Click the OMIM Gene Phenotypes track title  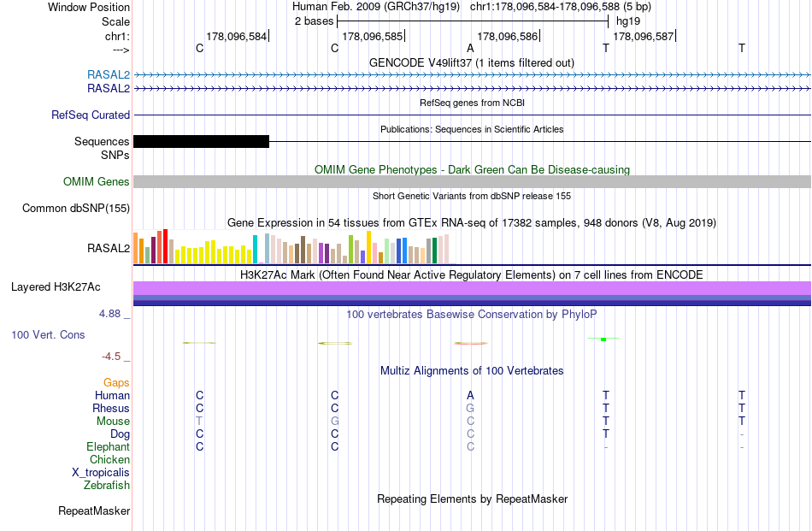(x=472, y=170)
